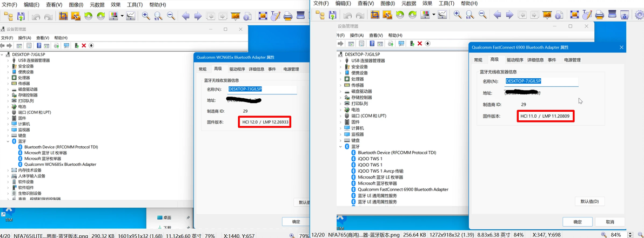This screenshot has height=238, width=644.
Task: Switch to 驱动程序 tab in WCN685x 属性 dialog
Action: pos(237,69)
